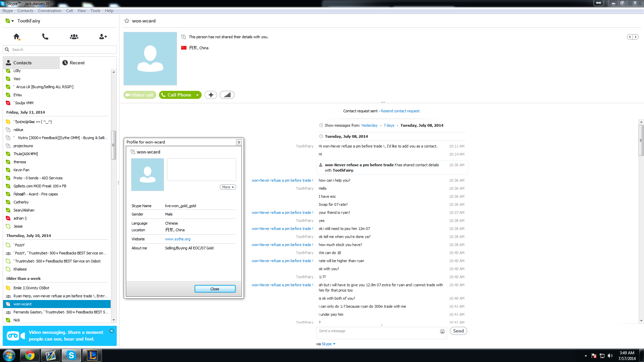Click the add contact icon

point(103,37)
